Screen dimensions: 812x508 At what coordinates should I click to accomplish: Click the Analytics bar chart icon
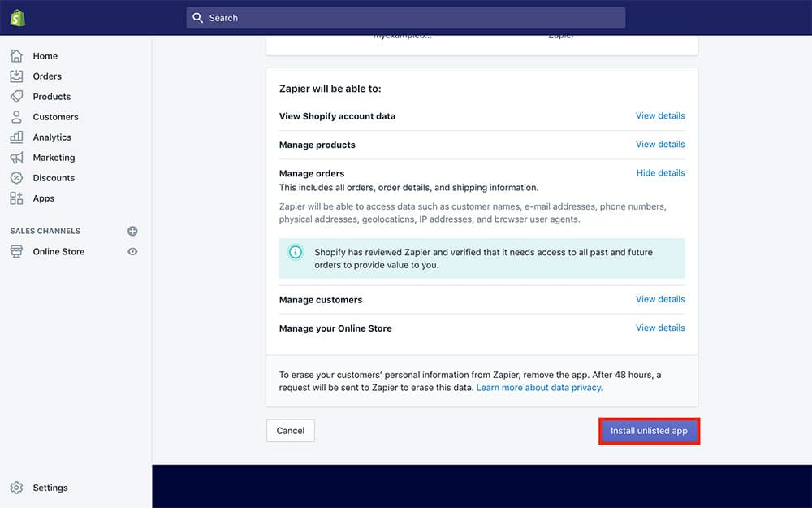[x=16, y=137]
